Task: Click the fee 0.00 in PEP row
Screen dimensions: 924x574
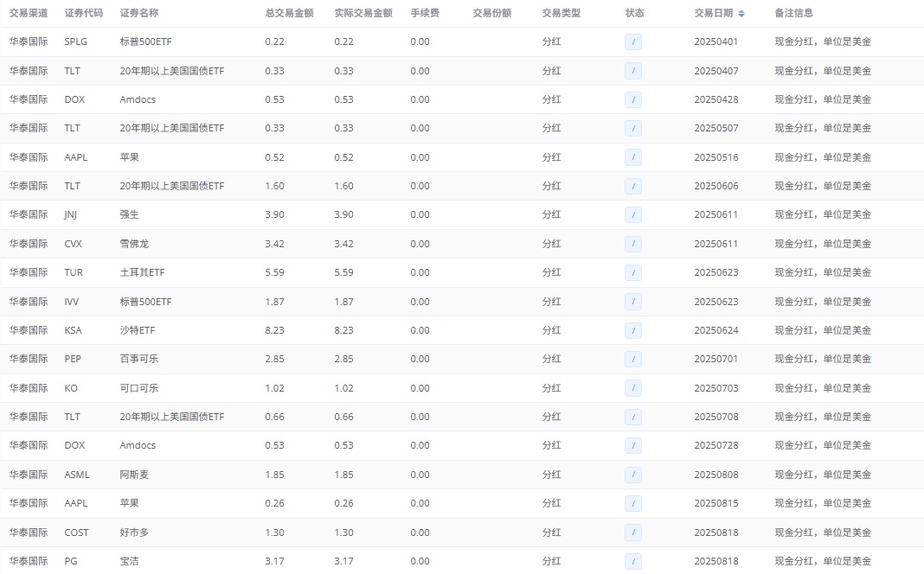Action: point(420,359)
